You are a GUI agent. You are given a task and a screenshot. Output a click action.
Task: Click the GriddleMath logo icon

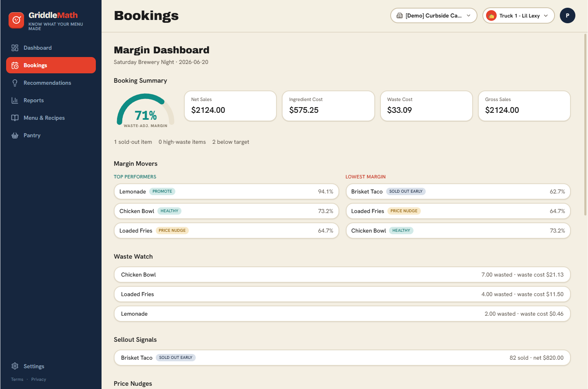click(x=16, y=20)
